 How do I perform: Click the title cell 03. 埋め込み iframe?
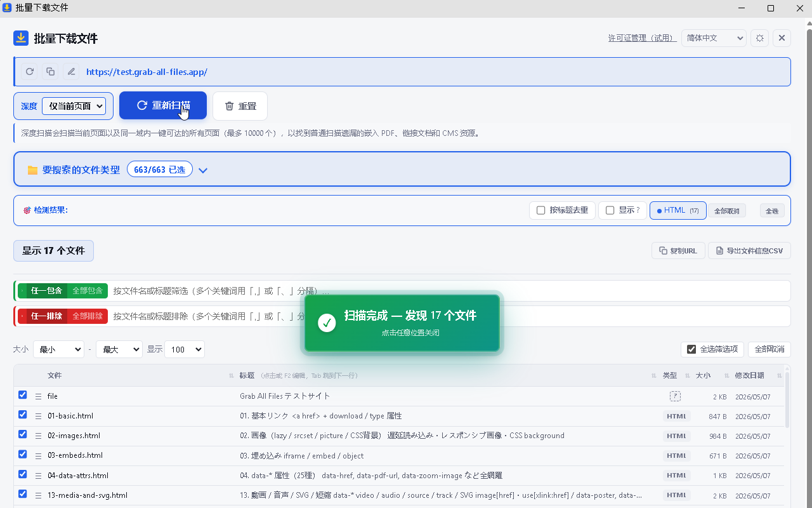[x=302, y=455]
